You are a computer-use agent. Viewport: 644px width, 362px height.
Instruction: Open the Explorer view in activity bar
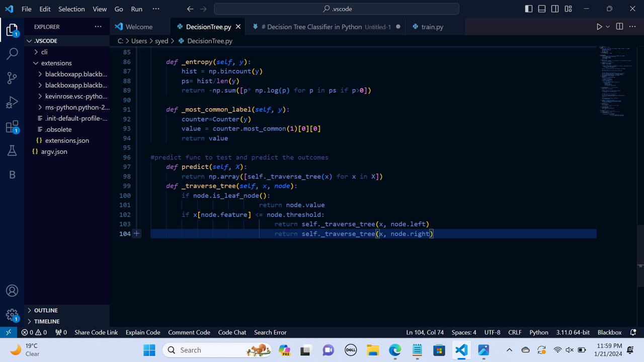pyautogui.click(x=12, y=30)
